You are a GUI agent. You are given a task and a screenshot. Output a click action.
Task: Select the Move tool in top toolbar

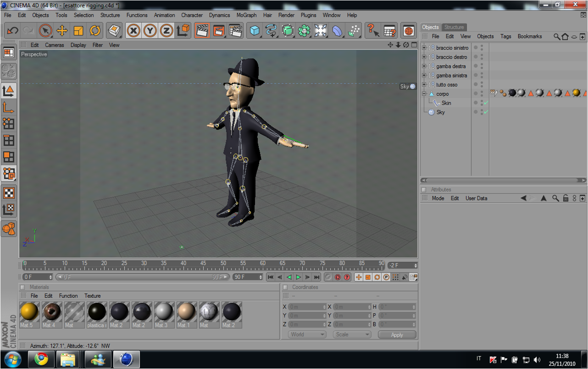[x=62, y=31]
